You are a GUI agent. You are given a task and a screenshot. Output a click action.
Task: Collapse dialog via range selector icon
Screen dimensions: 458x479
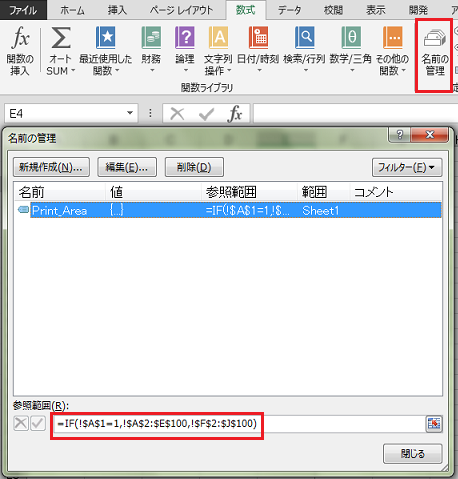point(434,424)
